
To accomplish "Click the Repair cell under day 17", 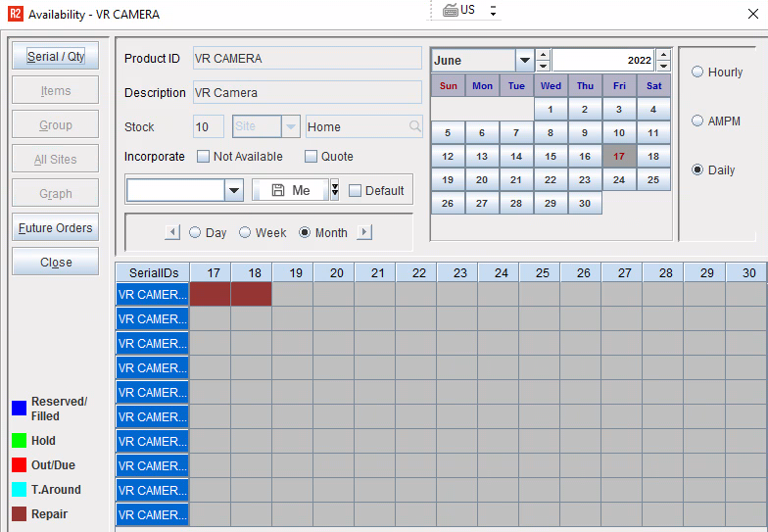I will [210, 294].
